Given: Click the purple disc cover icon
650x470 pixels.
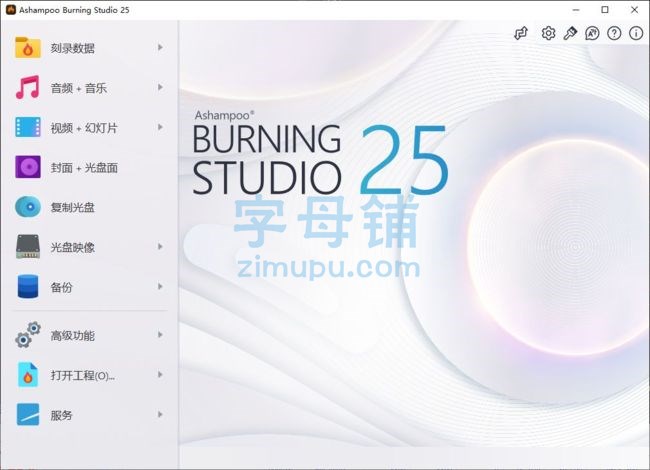Looking at the screenshot, I should click(x=28, y=167).
